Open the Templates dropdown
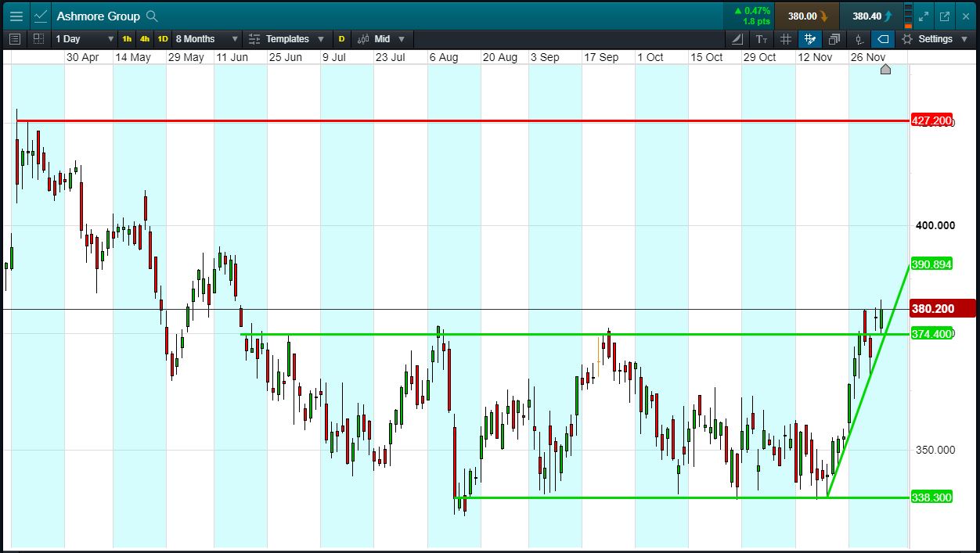This screenshot has width=980, height=553. (286, 39)
